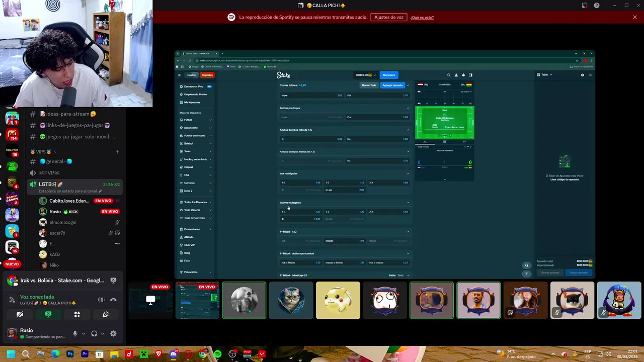Open Stake search magnifier icon
This screenshot has width=644, height=362.
click(x=449, y=75)
